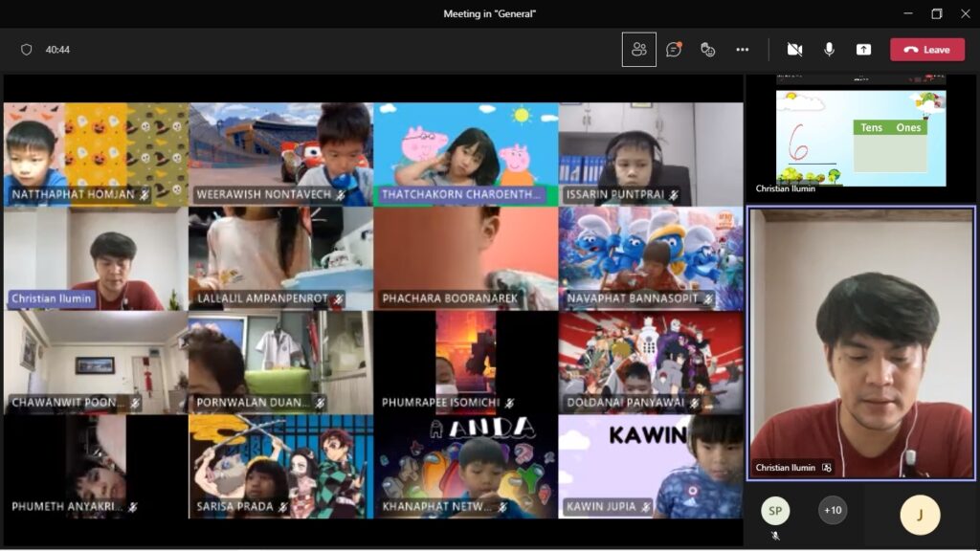Click the 40:44 meeting timer

point(57,50)
